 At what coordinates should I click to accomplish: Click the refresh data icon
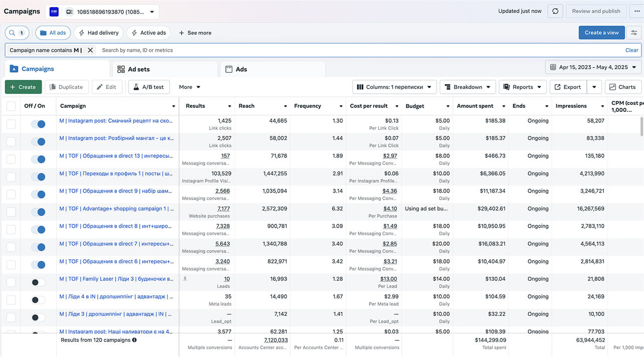pos(555,11)
